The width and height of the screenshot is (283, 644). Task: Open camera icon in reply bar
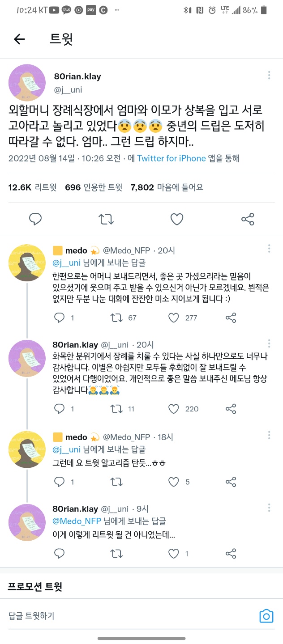(x=266, y=616)
